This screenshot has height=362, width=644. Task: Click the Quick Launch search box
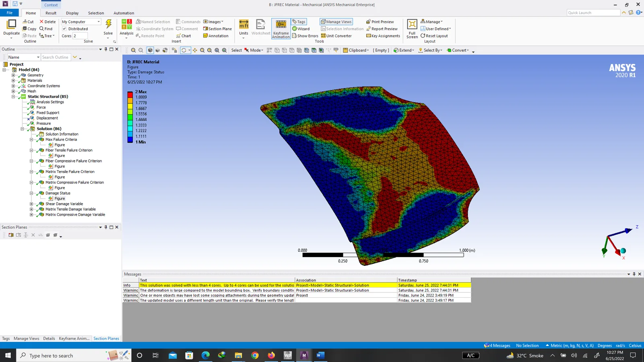(593, 13)
